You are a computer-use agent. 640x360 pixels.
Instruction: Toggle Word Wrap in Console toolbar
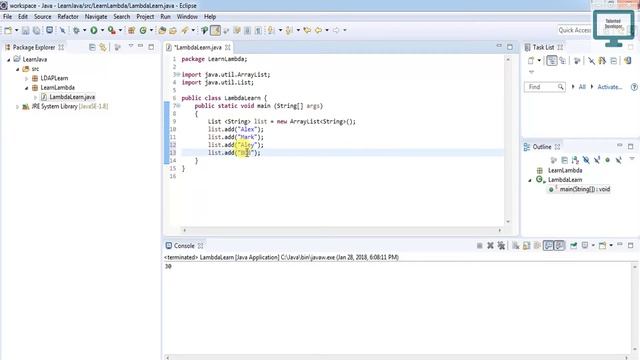pos(537,246)
